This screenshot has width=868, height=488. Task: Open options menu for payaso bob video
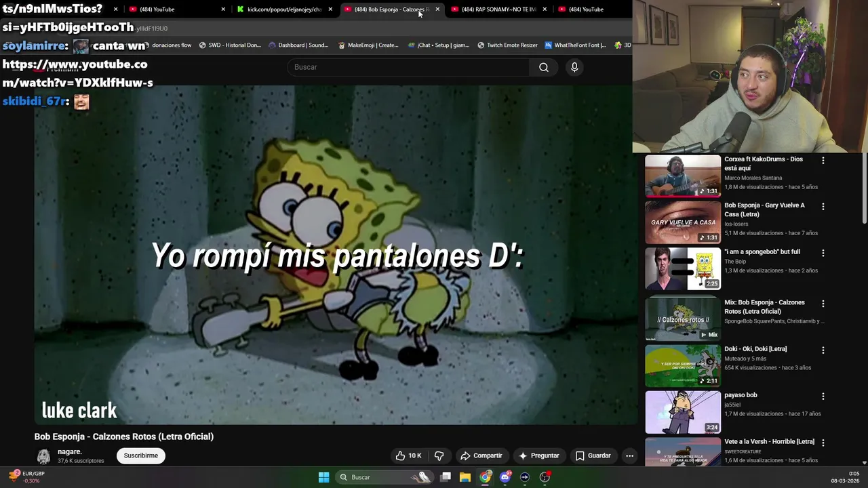[x=823, y=396]
